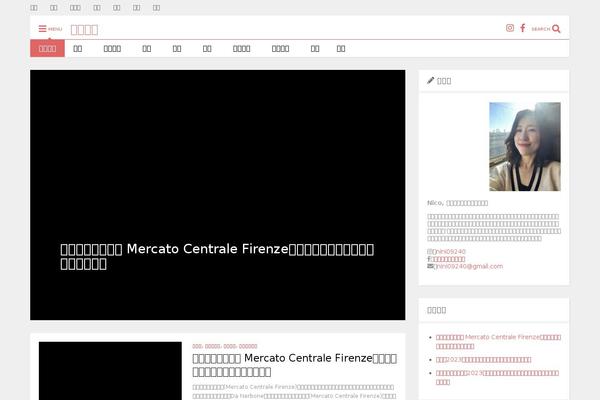The image size is (600, 400).
Task: Open the article card title Mercato Centrale Firenze
Action: [294, 365]
